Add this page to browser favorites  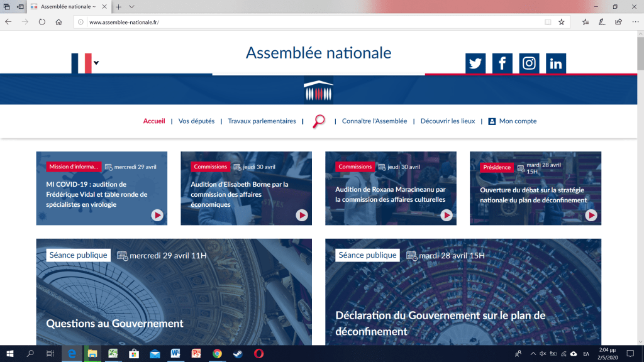tap(562, 21)
